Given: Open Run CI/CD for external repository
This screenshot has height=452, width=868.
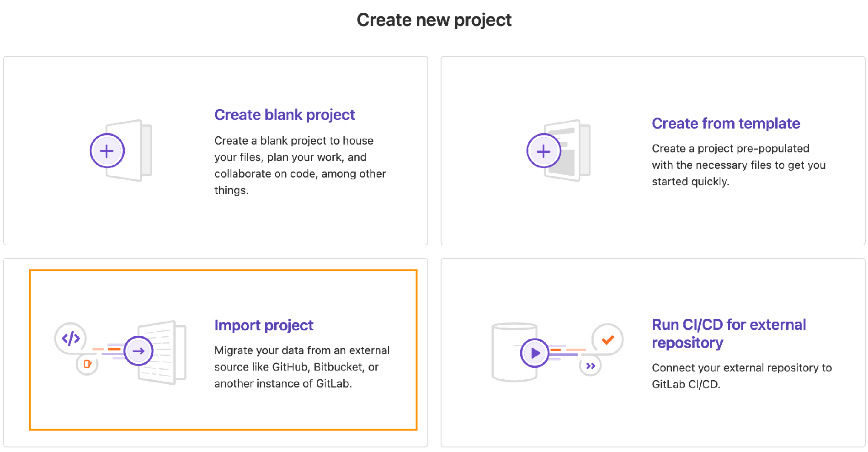Looking at the screenshot, I should [729, 334].
